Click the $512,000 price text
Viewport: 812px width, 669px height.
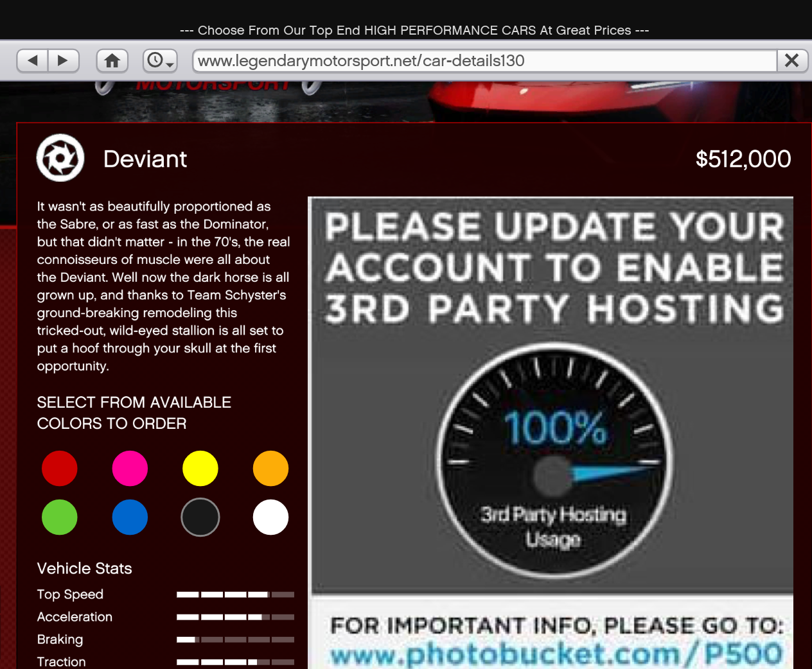point(743,159)
